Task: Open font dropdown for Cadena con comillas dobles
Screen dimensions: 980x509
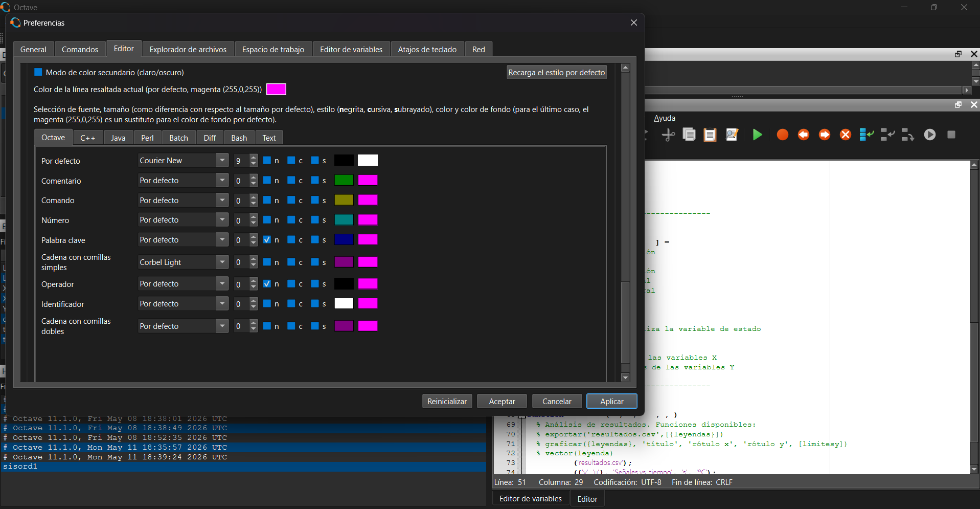Action: (183, 326)
